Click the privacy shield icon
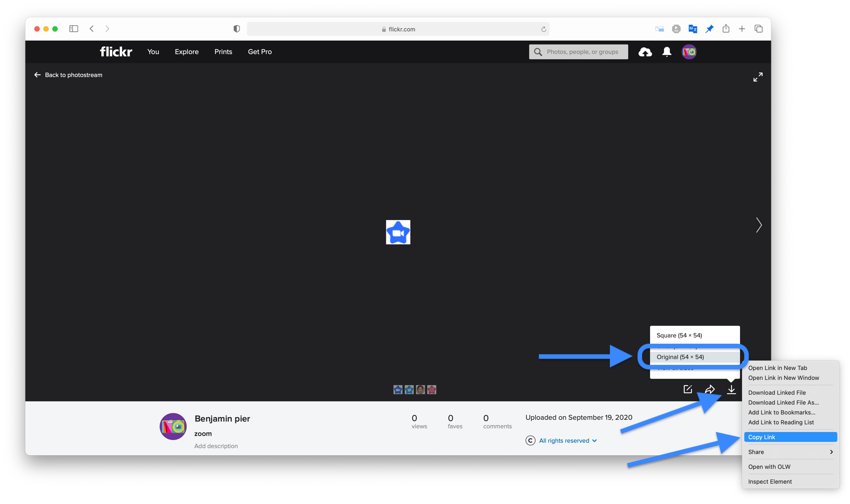This screenshot has width=850, height=504. point(236,29)
